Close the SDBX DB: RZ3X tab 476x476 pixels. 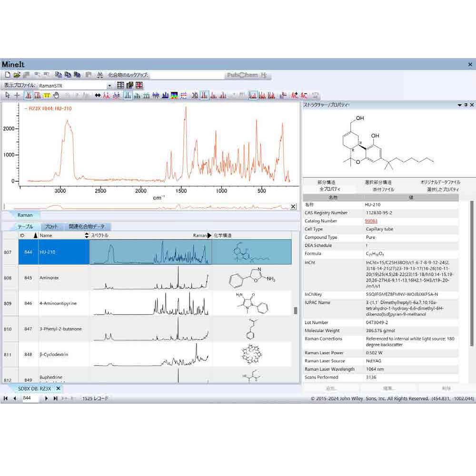tap(58, 388)
